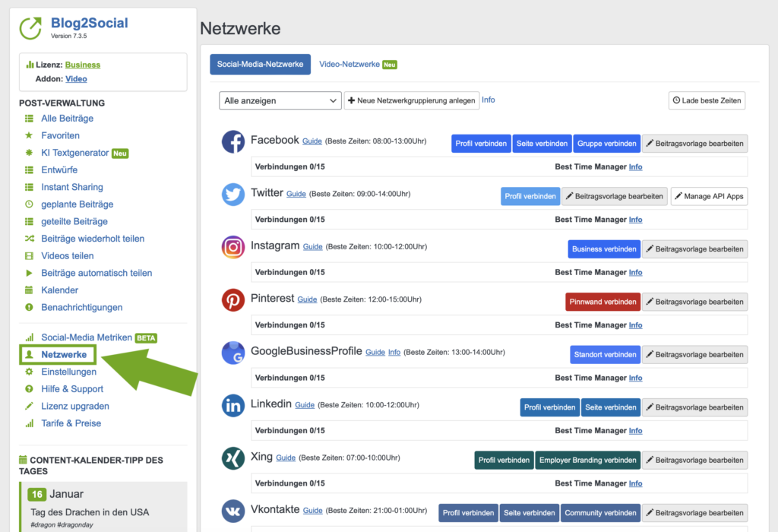Open GoogleBusinessProfile Info link beside Guide
The width and height of the screenshot is (778, 532).
394,353
